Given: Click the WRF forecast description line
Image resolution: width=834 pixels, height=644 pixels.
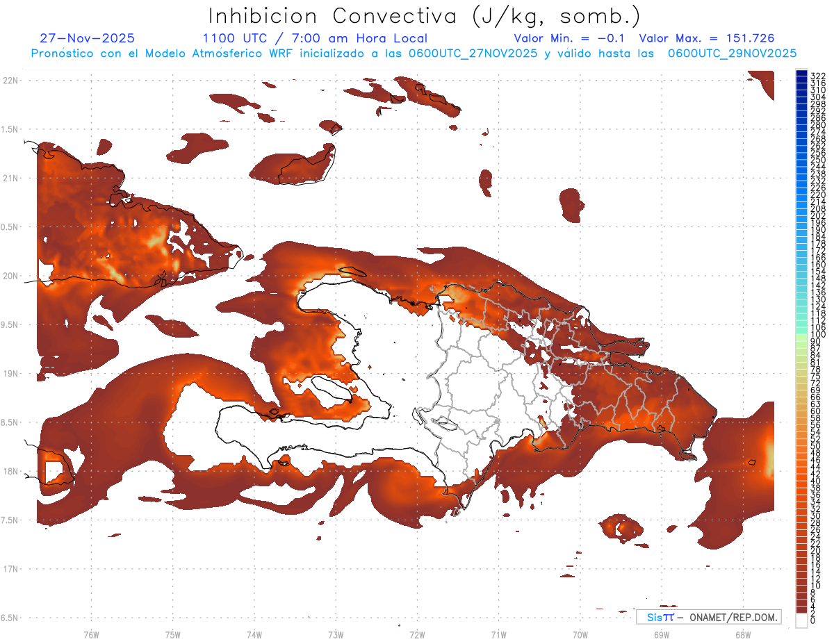Looking at the screenshot, I should click(x=414, y=53).
